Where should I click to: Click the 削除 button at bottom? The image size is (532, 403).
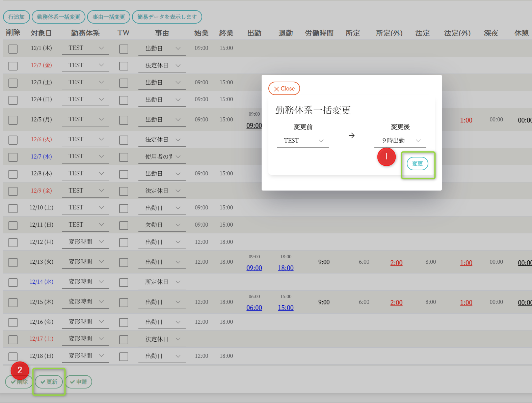19,382
